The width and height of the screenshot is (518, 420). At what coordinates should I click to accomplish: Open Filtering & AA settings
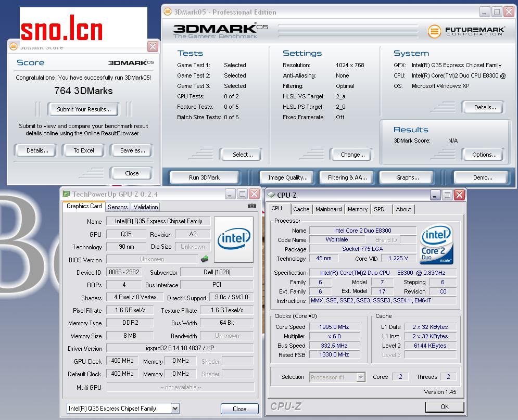pyautogui.click(x=347, y=177)
